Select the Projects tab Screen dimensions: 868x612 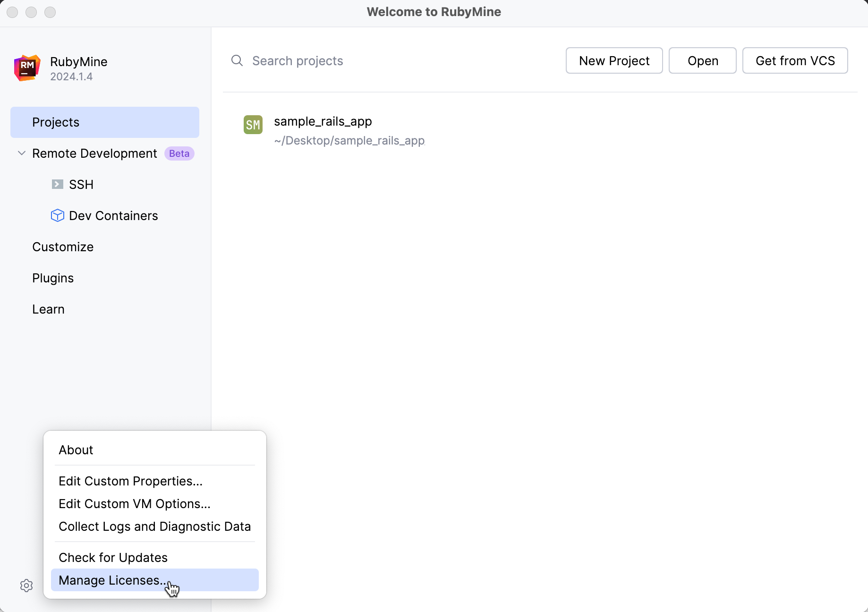click(104, 122)
